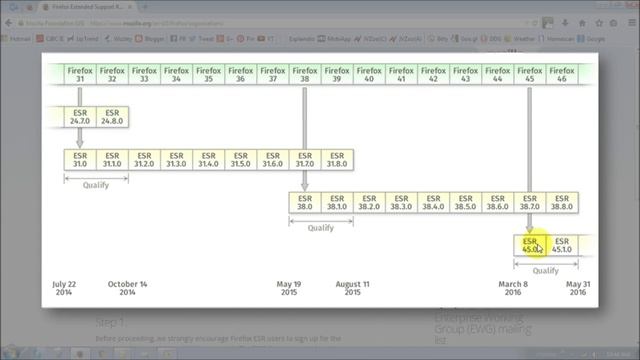Go back with the browser back arrow
Screen dimensions: 640x360
click(x=9, y=23)
